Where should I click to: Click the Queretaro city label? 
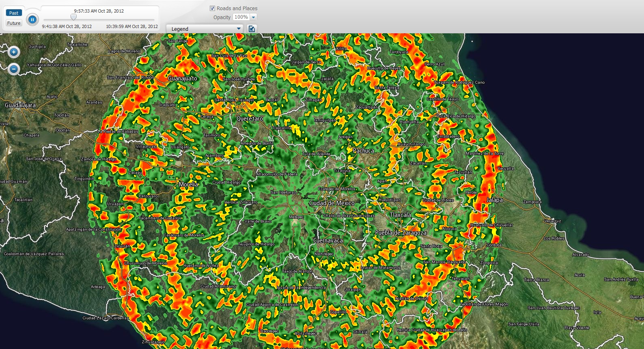pos(250,119)
